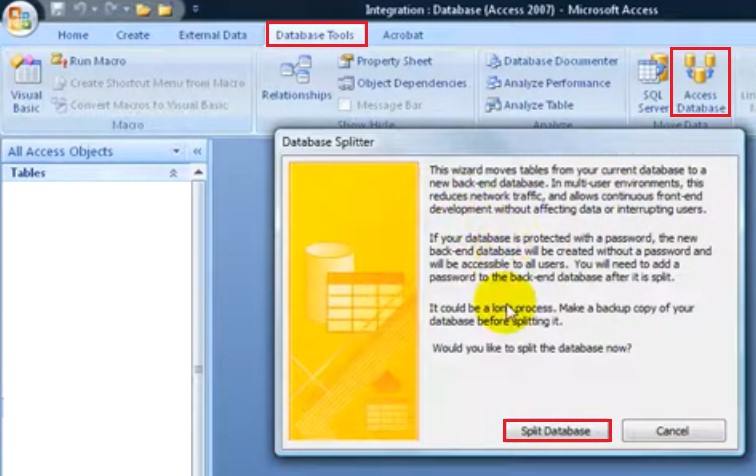Screen dimensions: 756x476
Task: Switch to the Create tab
Action: coord(133,35)
